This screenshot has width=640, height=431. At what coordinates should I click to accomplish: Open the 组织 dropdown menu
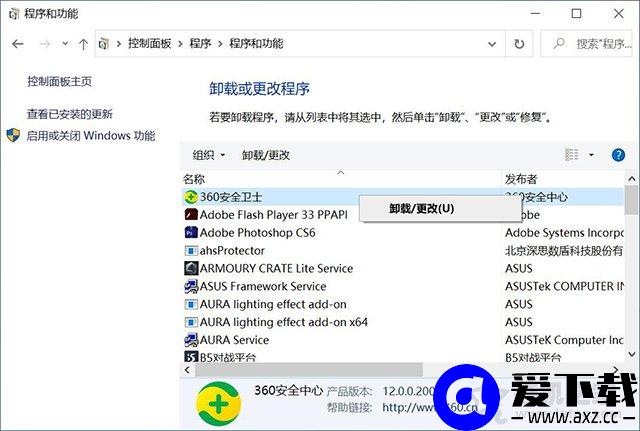(x=209, y=155)
